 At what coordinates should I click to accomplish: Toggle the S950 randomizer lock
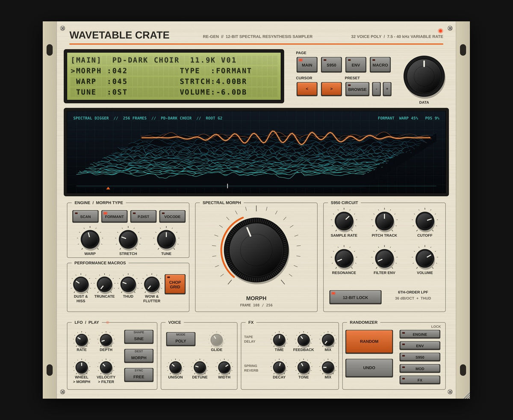pyautogui.click(x=420, y=357)
